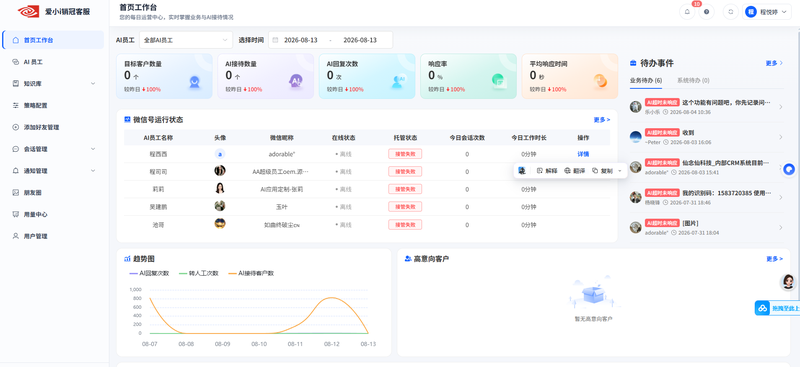
Task: Click 莉莉 avatar in table
Action: (x=220, y=188)
